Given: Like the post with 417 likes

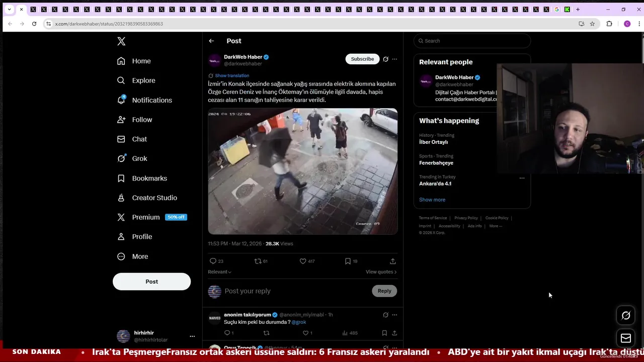Looking at the screenshot, I should coord(307,261).
